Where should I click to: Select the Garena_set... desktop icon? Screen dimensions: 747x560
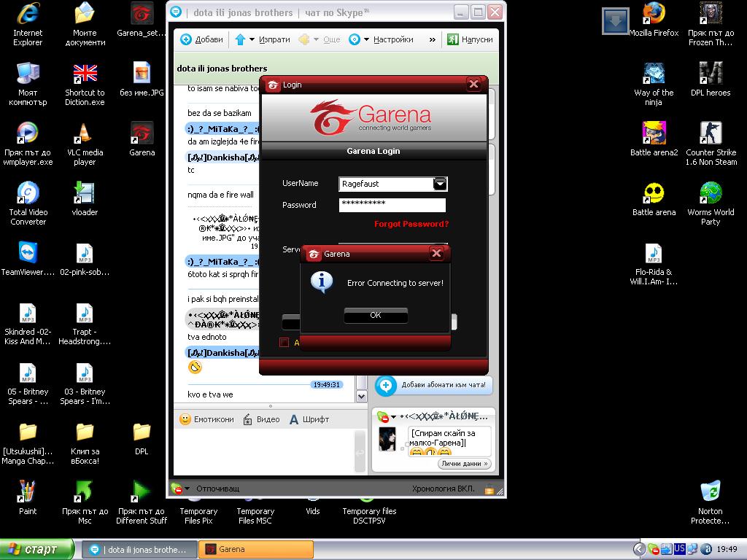[x=142, y=20]
